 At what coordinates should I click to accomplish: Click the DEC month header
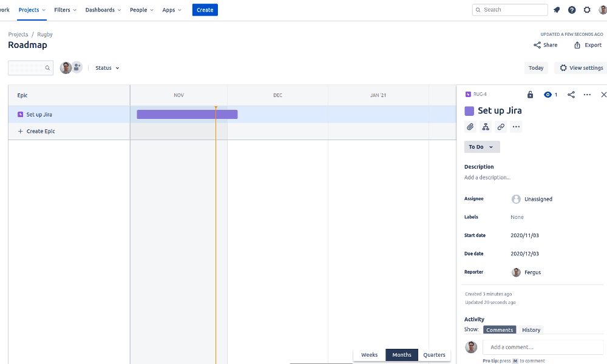click(x=277, y=95)
